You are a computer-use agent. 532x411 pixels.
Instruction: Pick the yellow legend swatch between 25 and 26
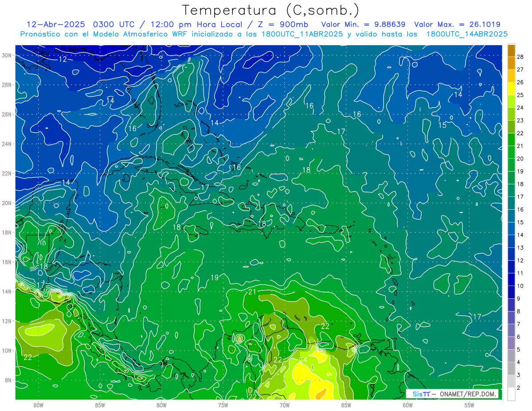click(x=511, y=89)
